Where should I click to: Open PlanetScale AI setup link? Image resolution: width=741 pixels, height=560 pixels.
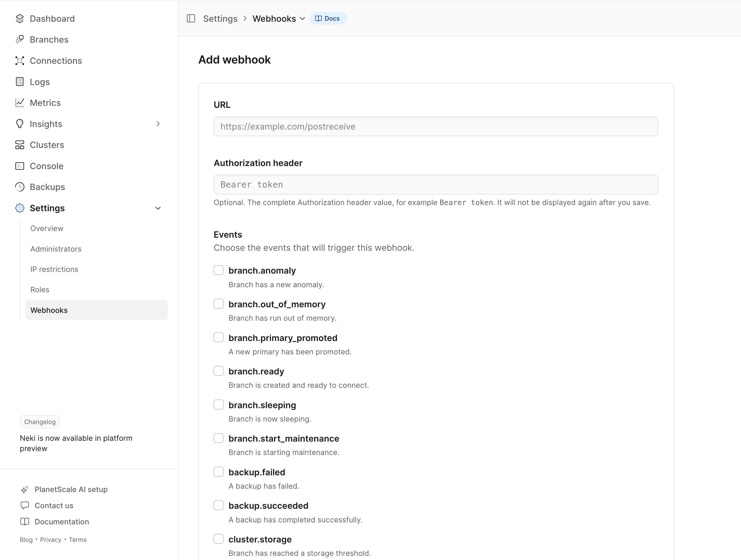pos(71,489)
